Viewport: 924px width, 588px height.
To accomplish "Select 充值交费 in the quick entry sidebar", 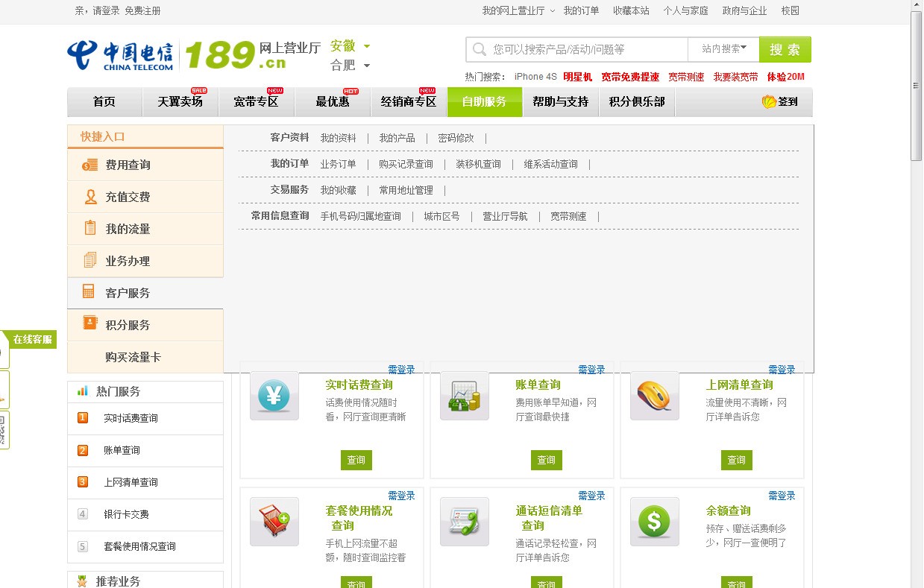I will pyautogui.click(x=128, y=197).
